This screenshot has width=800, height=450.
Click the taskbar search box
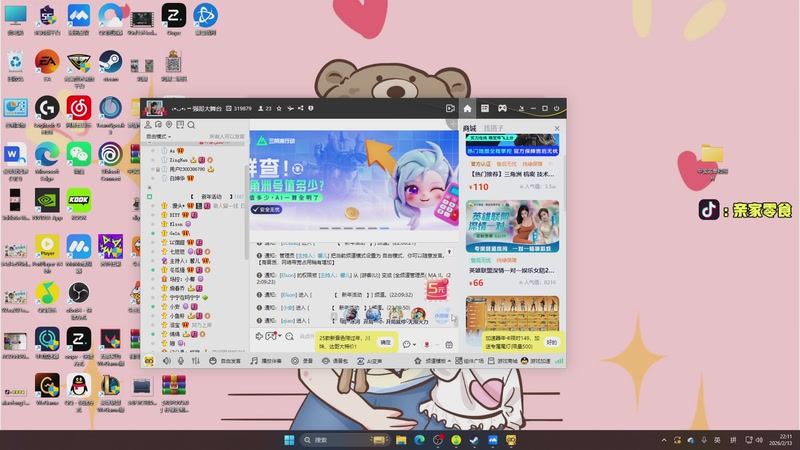(x=344, y=440)
